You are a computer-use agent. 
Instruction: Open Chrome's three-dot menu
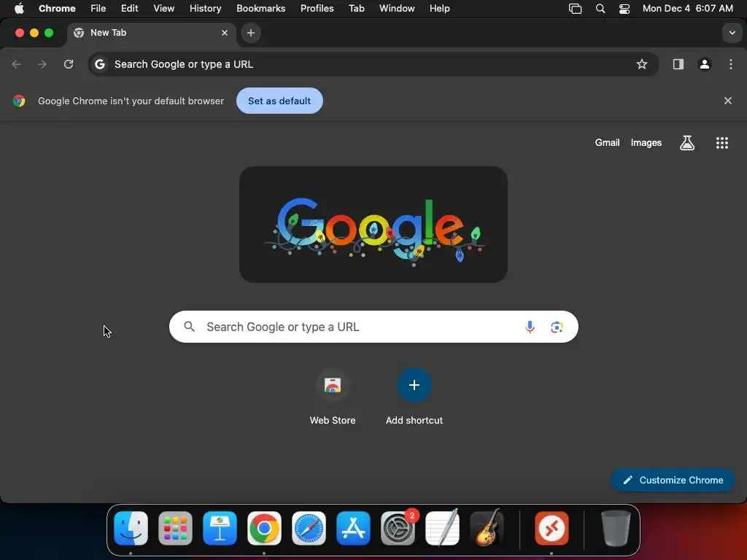731,64
